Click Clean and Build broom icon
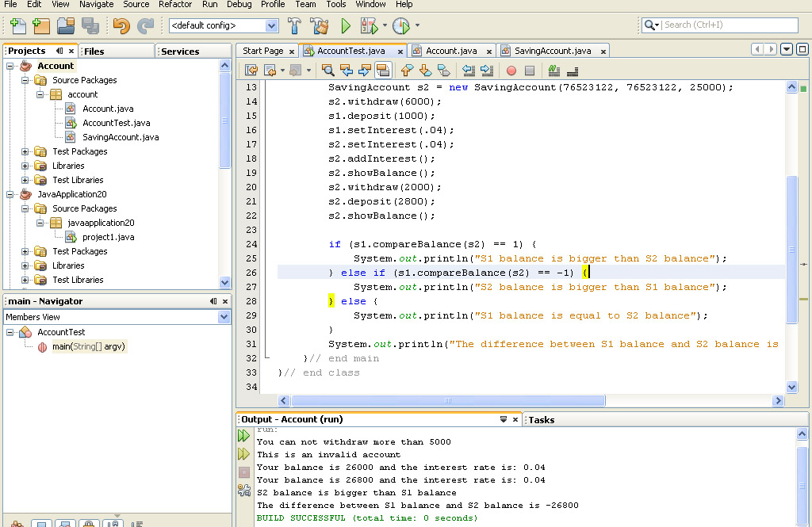Viewport: 812px width, 527px height. click(x=319, y=26)
